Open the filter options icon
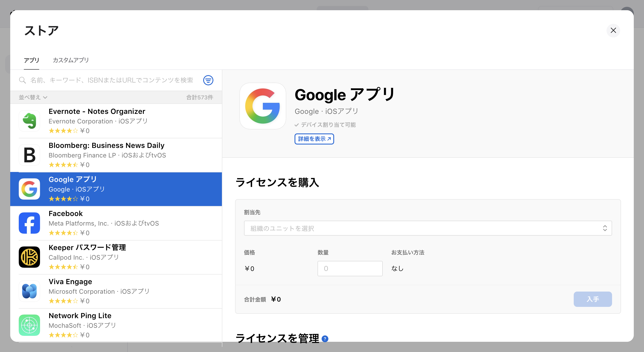The width and height of the screenshot is (644, 352). [208, 80]
